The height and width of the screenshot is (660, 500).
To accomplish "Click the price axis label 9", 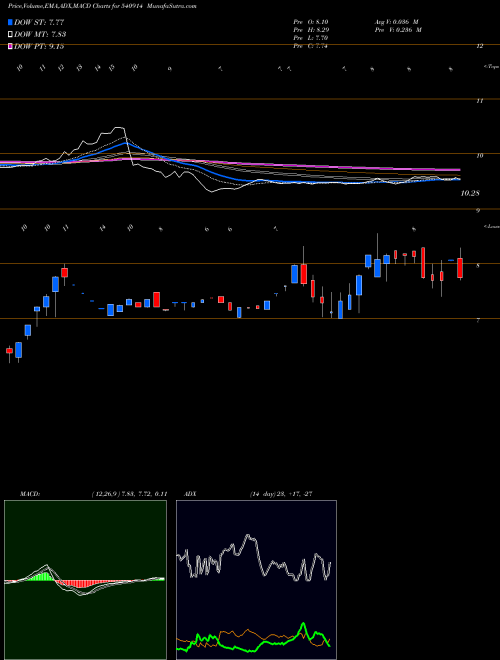I will pos(478,211).
